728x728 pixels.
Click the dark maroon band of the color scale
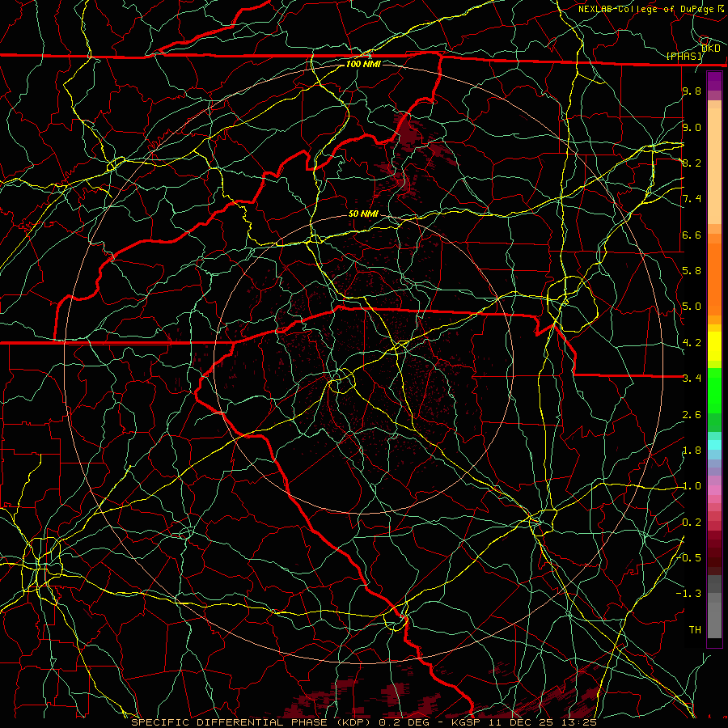pos(714,552)
